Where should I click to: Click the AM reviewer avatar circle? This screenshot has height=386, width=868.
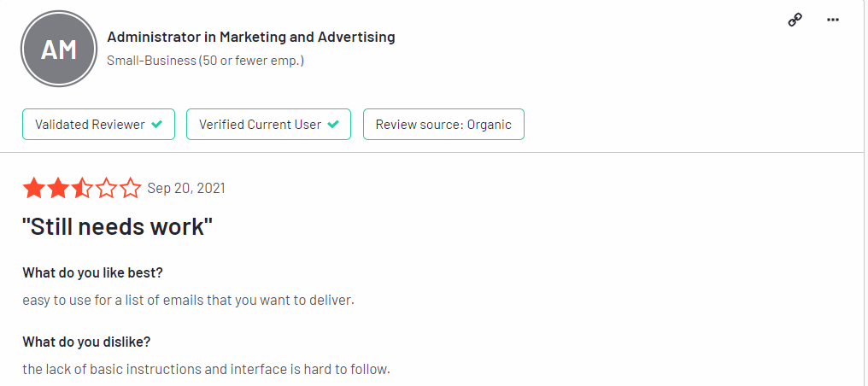point(59,50)
